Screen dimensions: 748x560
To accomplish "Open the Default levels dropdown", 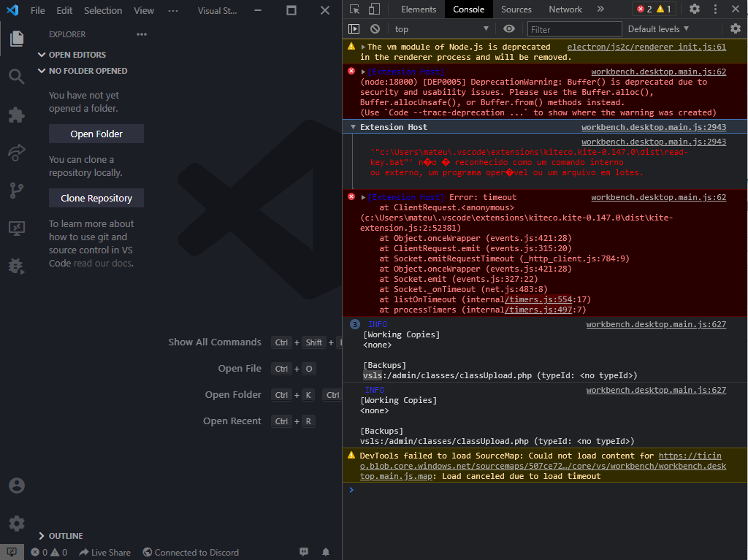I will coord(657,28).
